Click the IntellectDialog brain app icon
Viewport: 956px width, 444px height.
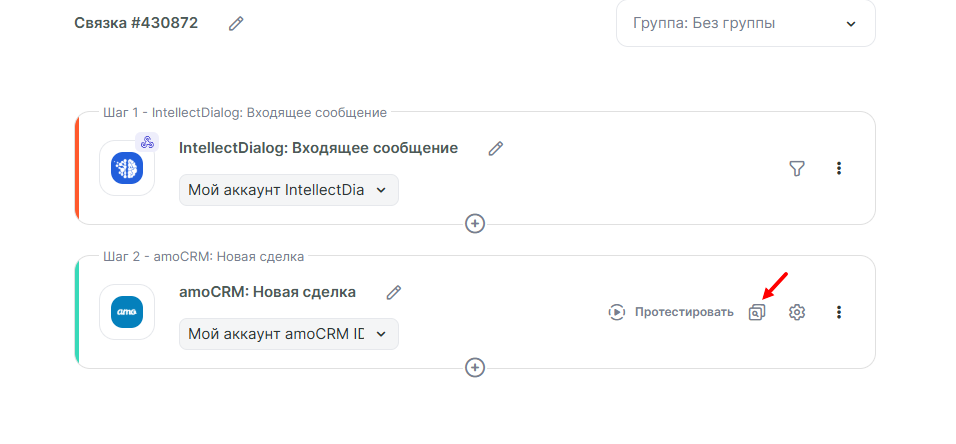[127, 168]
